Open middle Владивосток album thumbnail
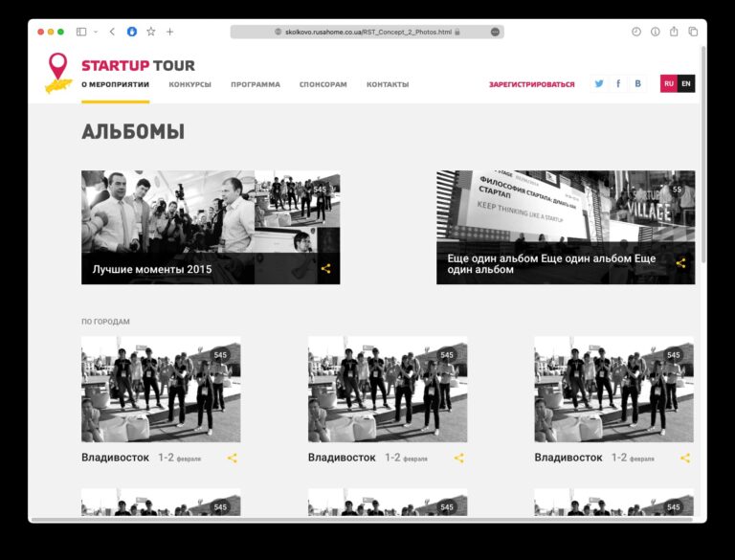The height and width of the screenshot is (560, 735). [388, 390]
